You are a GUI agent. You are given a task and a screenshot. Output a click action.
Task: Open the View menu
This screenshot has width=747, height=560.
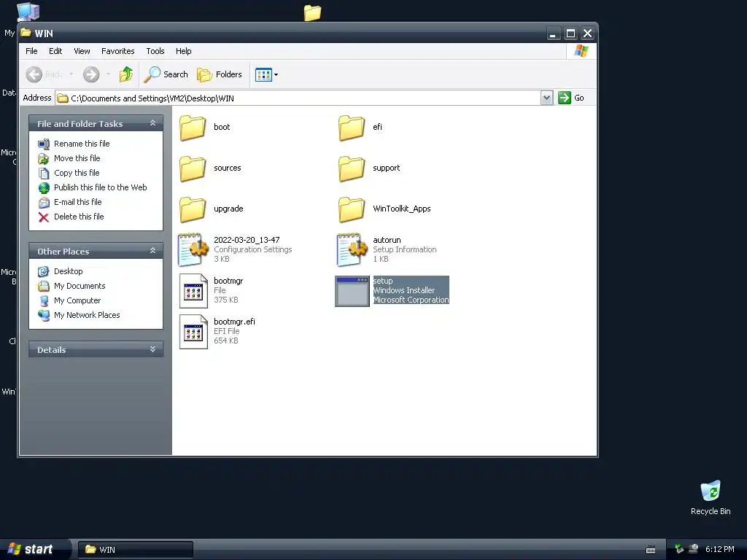(x=82, y=51)
